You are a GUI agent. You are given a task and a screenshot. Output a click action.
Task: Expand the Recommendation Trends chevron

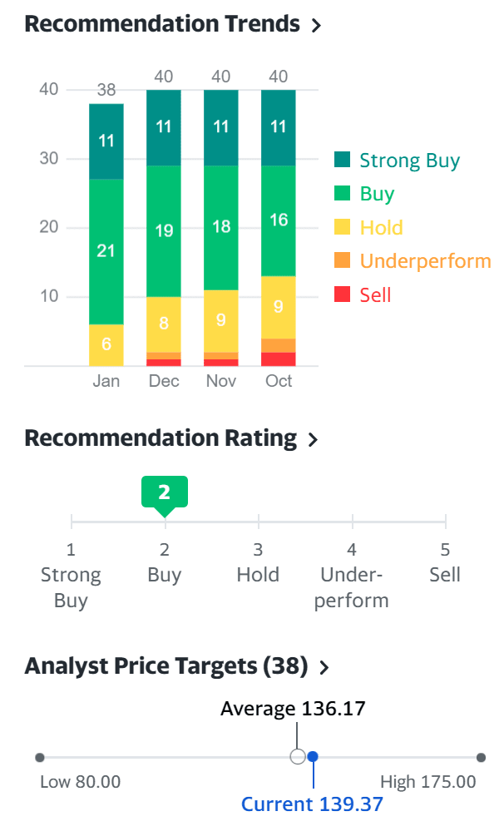point(316,26)
